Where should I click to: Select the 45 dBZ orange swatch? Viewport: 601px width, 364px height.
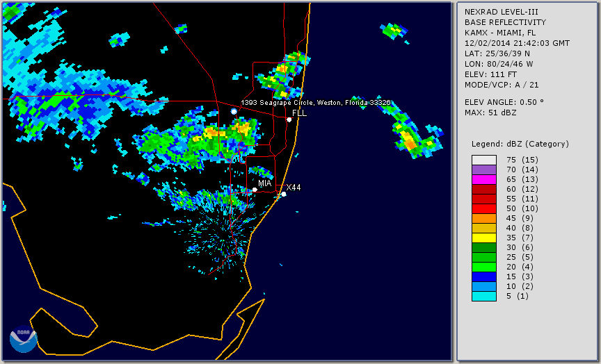484,219
